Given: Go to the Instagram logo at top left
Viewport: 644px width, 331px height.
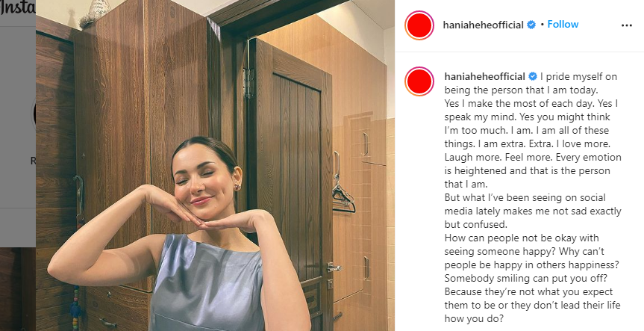Looking at the screenshot, I should (18, 8).
